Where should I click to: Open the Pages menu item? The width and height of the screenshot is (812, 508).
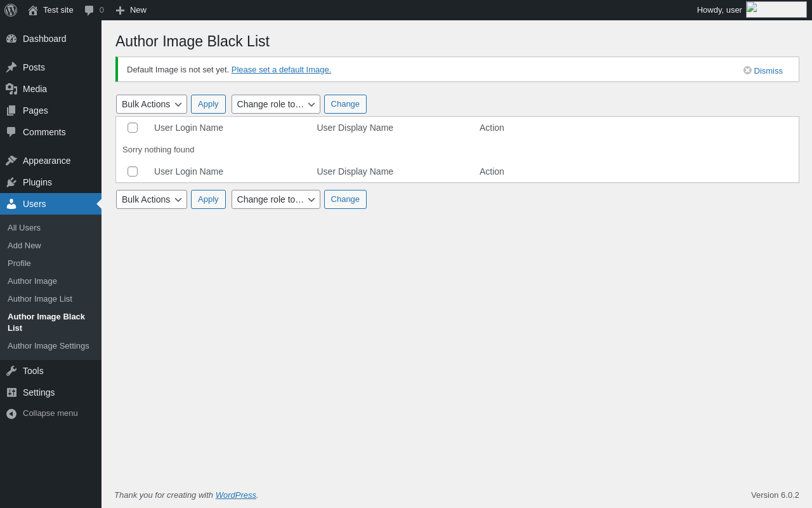pos(51,110)
